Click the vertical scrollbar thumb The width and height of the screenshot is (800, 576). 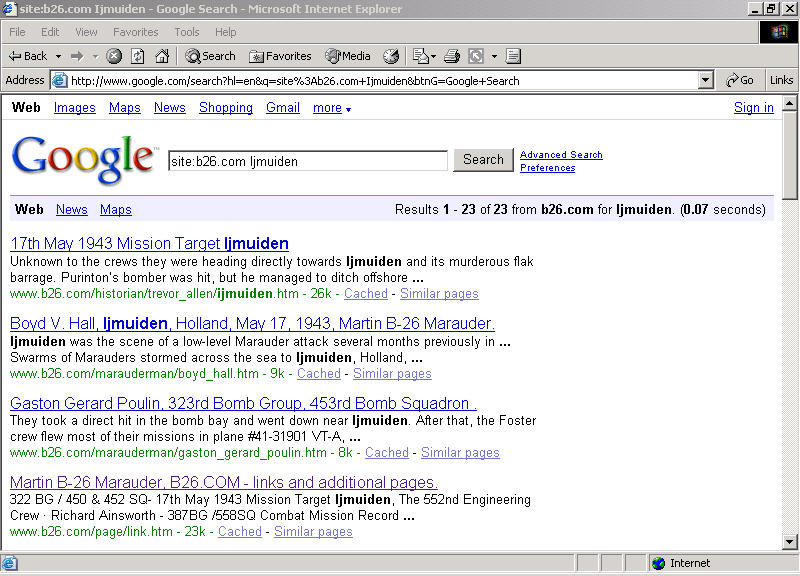point(789,156)
